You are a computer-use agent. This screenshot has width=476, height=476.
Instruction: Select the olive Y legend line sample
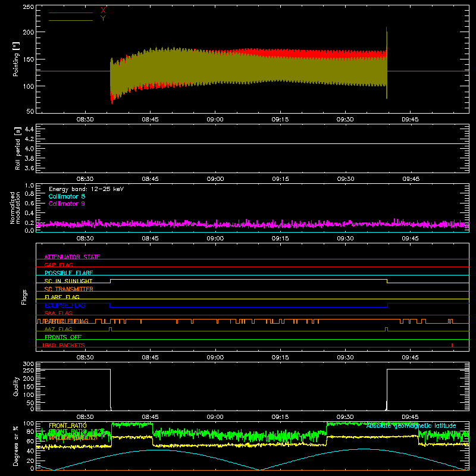pos(71,21)
